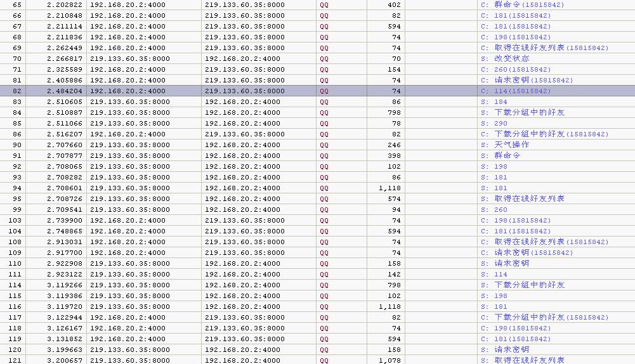The height and width of the screenshot is (364, 635).
Task: Select the length value 154
Action: pyautogui.click(x=394, y=69)
